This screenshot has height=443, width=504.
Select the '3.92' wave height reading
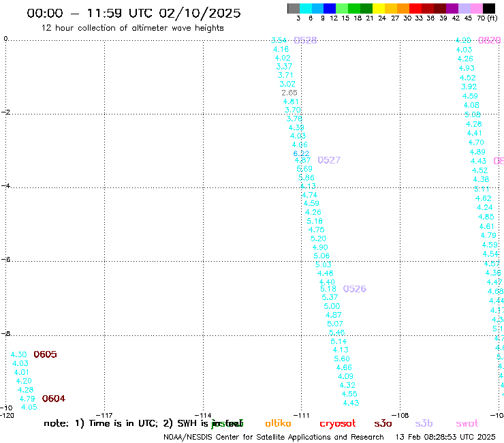[469, 87]
